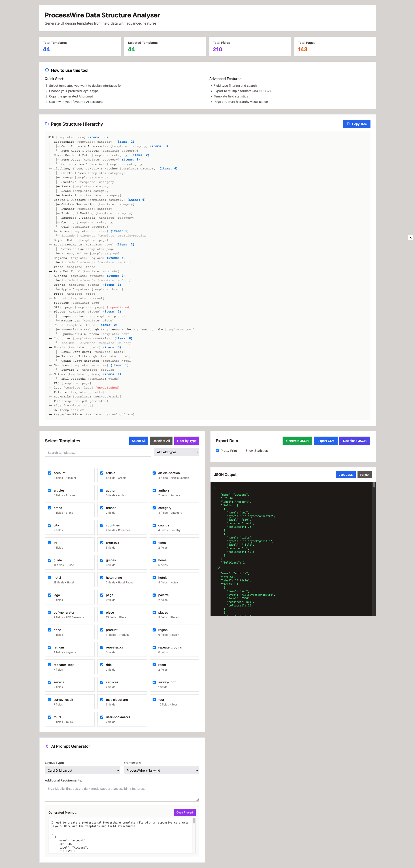Click the Generate JSON button

tap(297, 441)
